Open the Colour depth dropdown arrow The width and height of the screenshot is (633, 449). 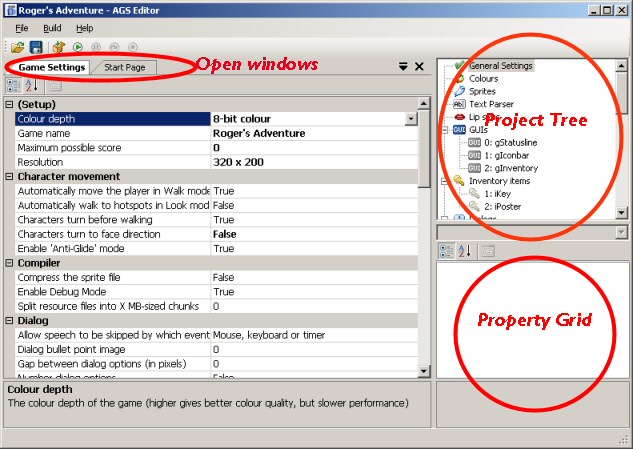411,119
